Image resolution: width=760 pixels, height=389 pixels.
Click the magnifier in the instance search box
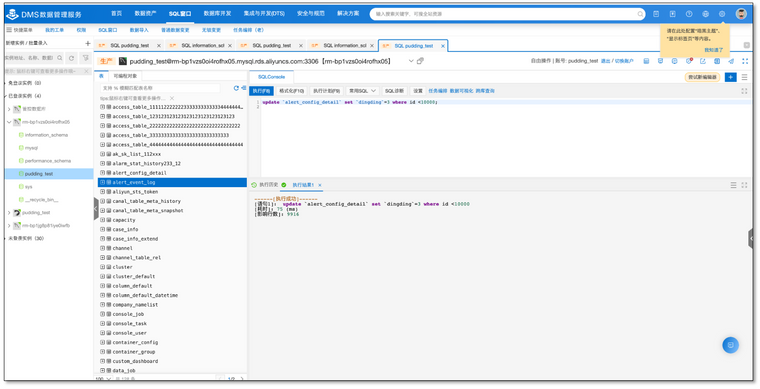[x=60, y=58]
